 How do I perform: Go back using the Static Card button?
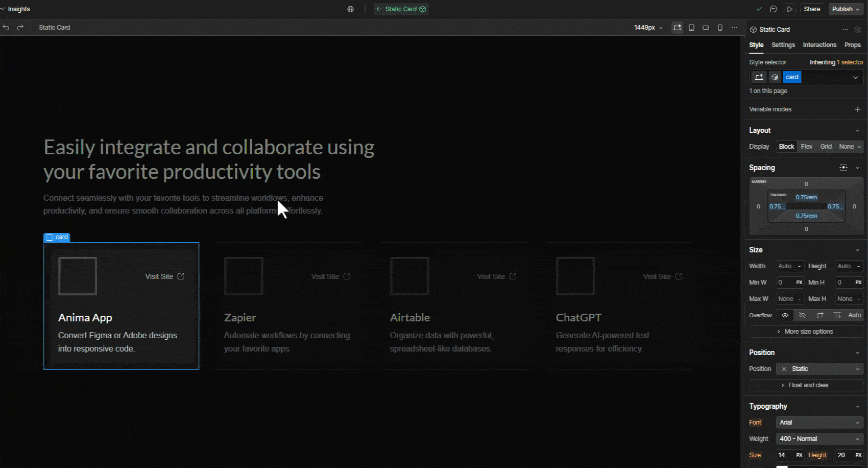pos(401,9)
